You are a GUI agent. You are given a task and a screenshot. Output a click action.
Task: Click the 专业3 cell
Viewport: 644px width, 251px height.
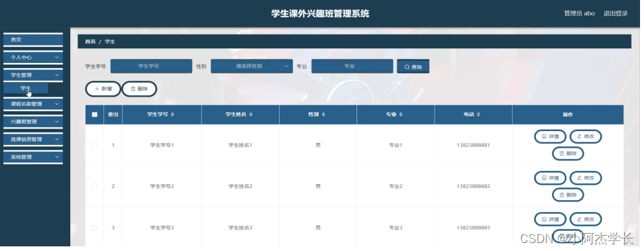396,228
